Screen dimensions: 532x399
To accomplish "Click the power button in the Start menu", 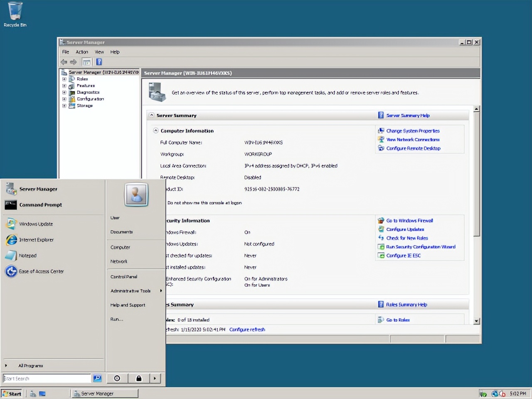I will tap(117, 378).
